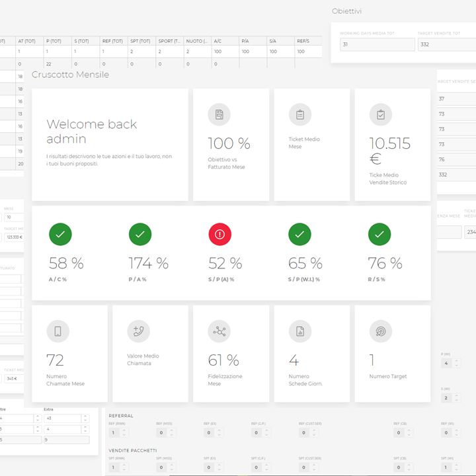Click the stepper arrows of Extra field 43

[85, 418]
